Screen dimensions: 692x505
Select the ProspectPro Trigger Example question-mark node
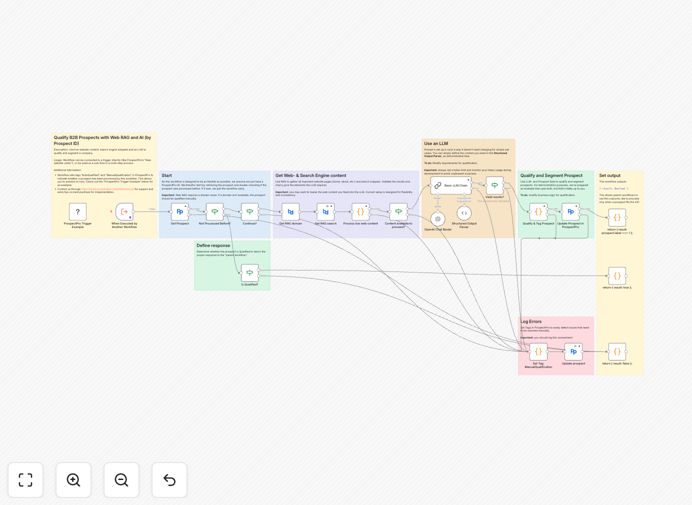78,212
